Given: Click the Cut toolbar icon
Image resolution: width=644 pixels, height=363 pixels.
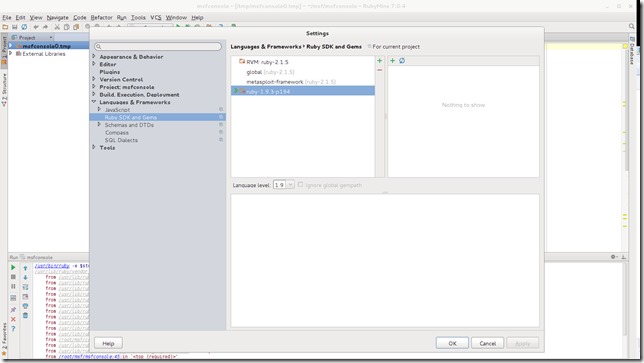Looking at the screenshot, I should [x=57, y=27].
